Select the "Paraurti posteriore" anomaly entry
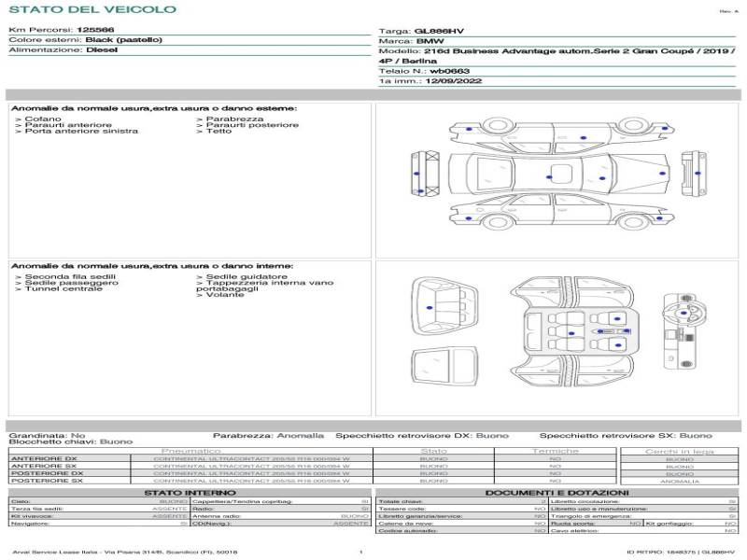 [x=252, y=125]
